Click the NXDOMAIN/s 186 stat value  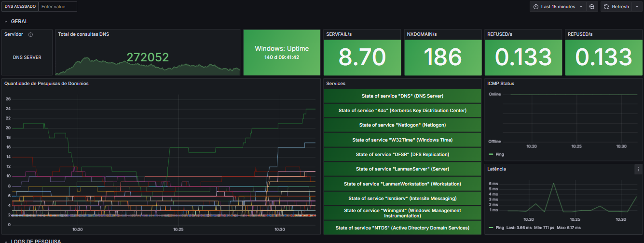click(442, 57)
